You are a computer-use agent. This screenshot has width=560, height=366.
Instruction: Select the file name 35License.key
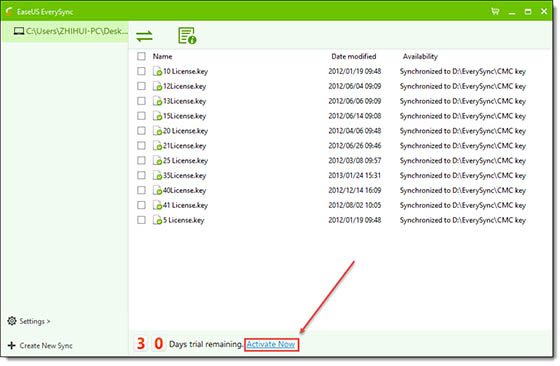(185, 176)
